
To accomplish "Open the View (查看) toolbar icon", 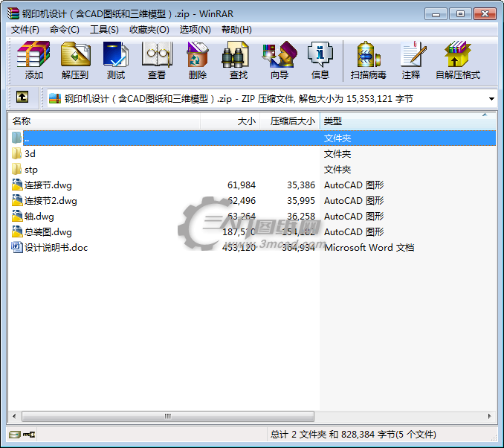I will pyautogui.click(x=157, y=60).
